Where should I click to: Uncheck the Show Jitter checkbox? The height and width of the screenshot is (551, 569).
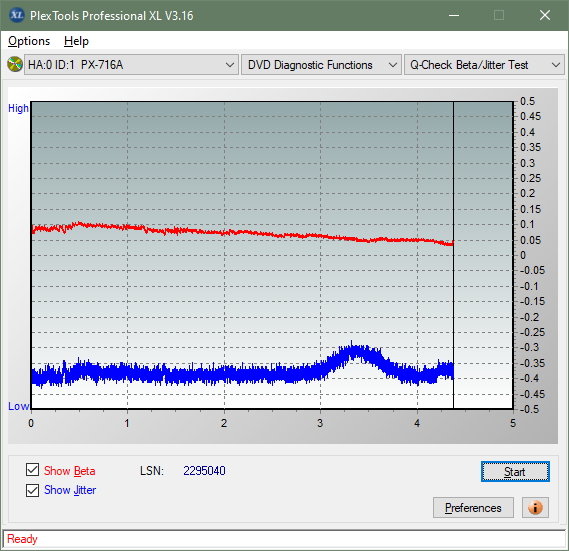pyautogui.click(x=32, y=490)
